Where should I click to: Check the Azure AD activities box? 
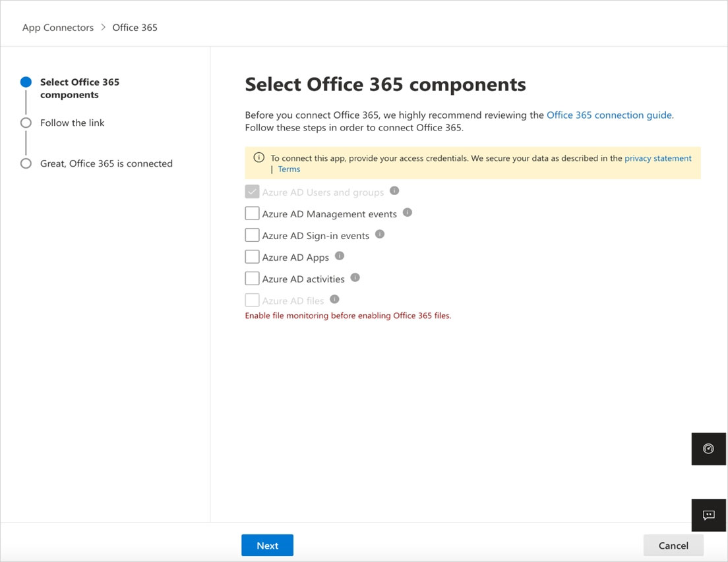click(x=252, y=279)
